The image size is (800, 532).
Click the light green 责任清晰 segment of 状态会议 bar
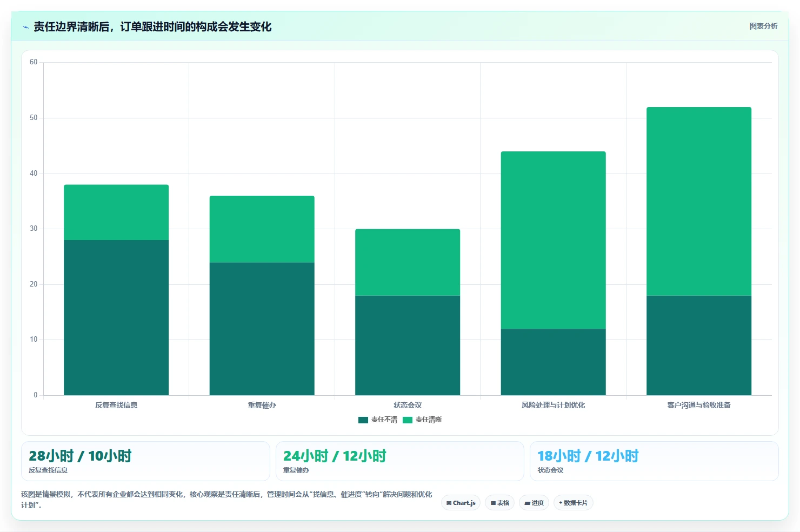click(408, 262)
